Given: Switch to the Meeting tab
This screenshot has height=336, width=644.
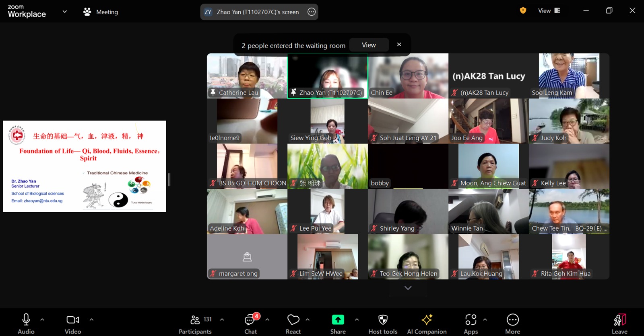Looking at the screenshot, I should [101, 12].
